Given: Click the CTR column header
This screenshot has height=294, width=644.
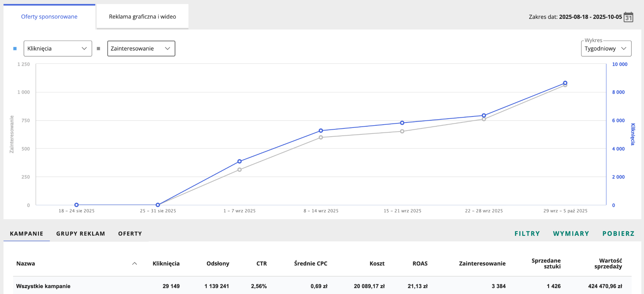Looking at the screenshot, I should point(262,263).
